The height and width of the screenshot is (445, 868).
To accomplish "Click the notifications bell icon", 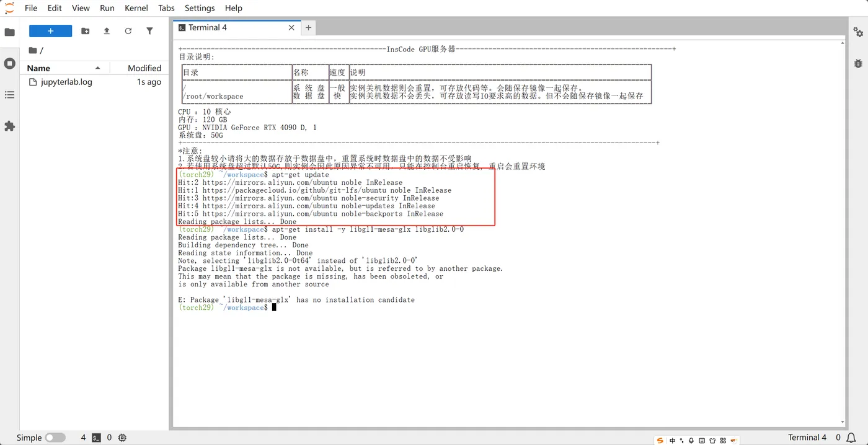I will pyautogui.click(x=851, y=438).
